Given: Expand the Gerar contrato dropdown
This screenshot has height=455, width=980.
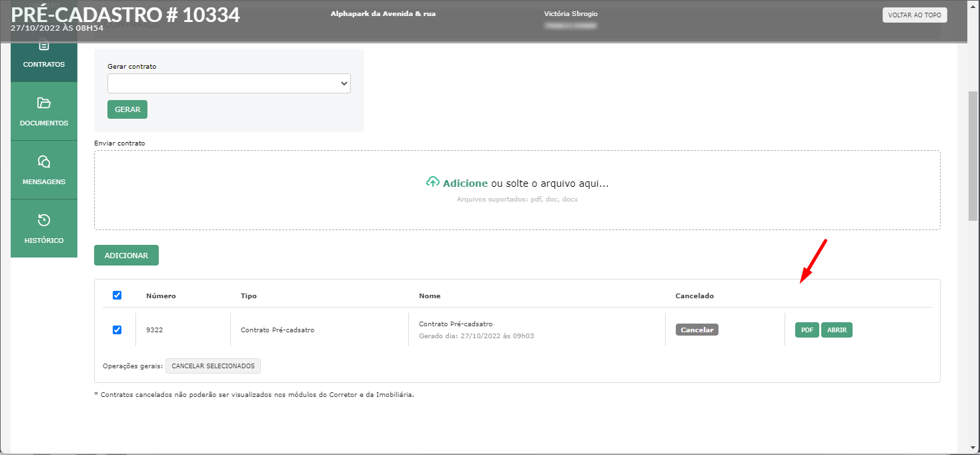Looking at the screenshot, I should point(229,83).
